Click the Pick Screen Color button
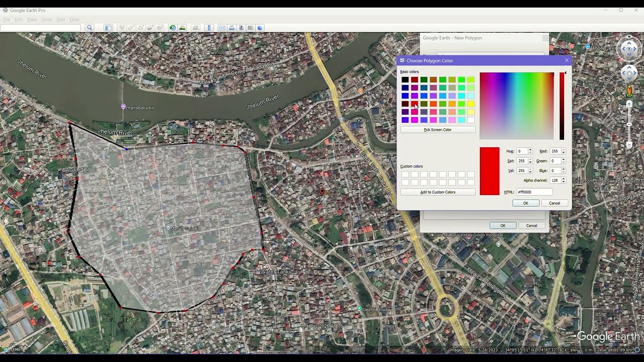 [x=438, y=130]
